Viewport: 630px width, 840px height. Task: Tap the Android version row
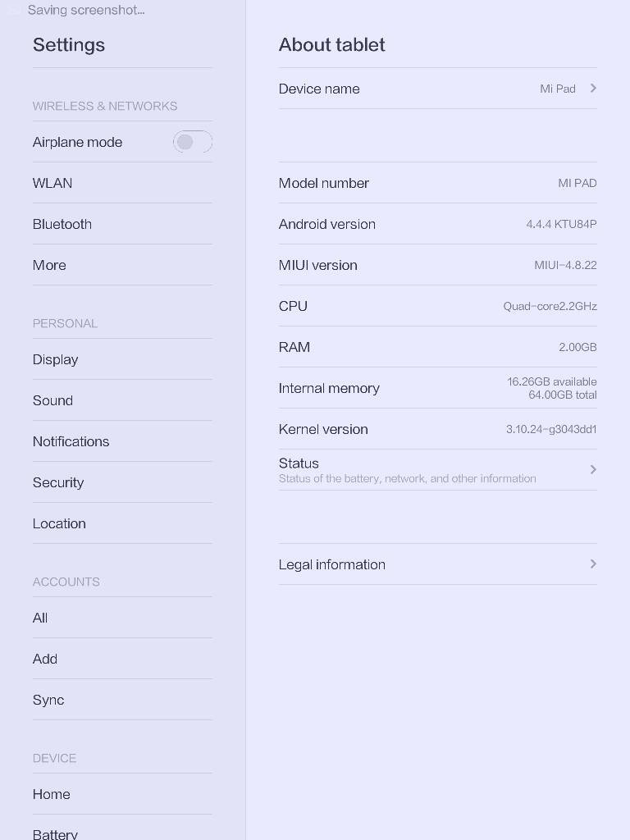pos(438,224)
